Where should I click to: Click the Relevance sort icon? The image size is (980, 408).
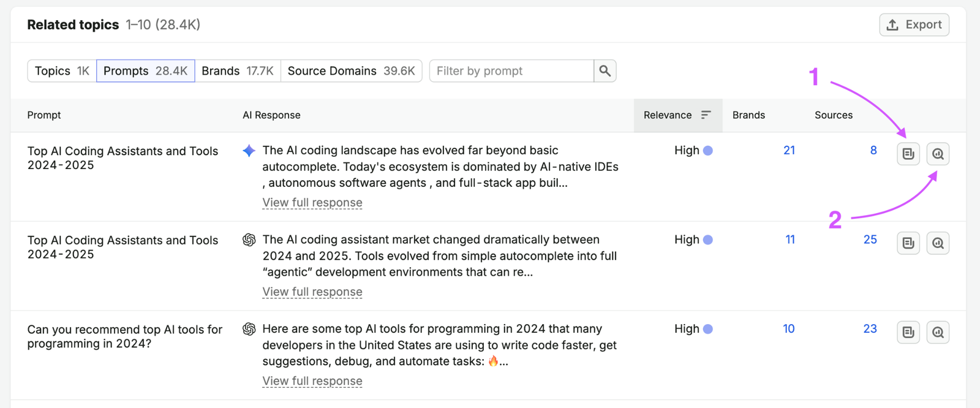pyautogui.click(x=706, y=115)
